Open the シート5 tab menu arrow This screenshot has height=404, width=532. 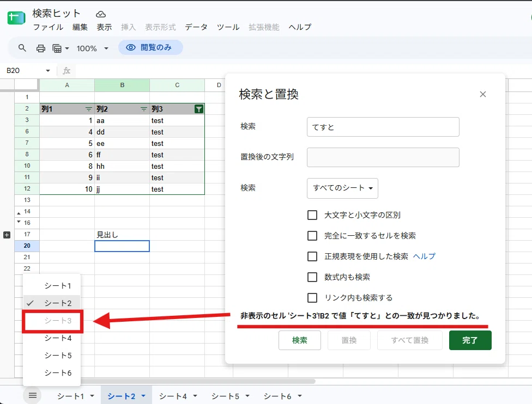click(x=247, y=396)
